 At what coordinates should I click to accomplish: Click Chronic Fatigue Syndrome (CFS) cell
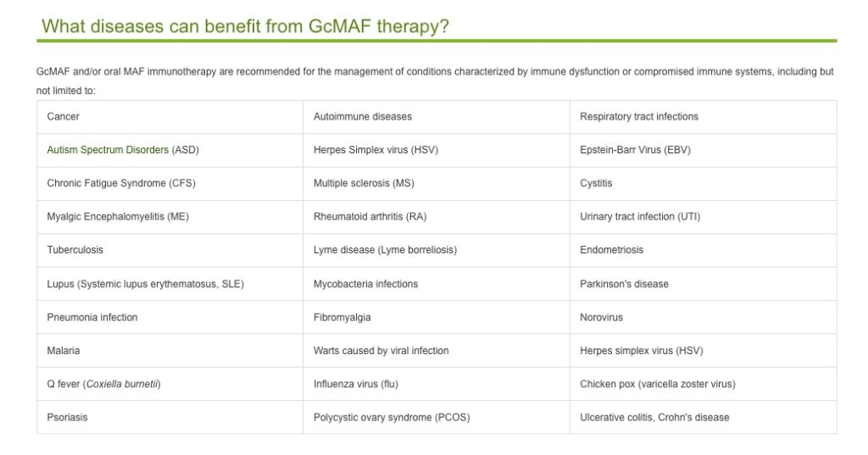click(x=170, y=183)
